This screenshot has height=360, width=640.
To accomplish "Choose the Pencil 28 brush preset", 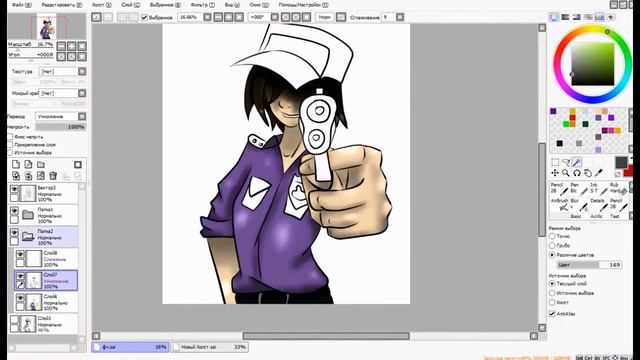I will (x=559, y=189).
